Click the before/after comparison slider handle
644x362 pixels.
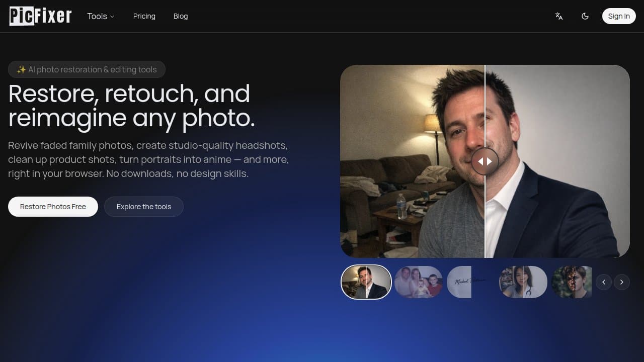pos(485,161)
